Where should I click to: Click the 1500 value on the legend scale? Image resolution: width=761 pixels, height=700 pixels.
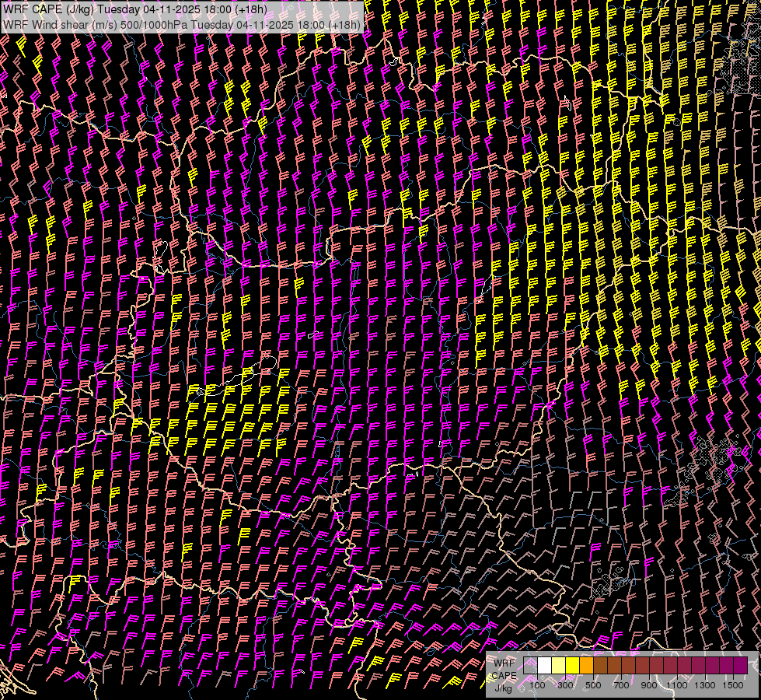coord(733,685)
